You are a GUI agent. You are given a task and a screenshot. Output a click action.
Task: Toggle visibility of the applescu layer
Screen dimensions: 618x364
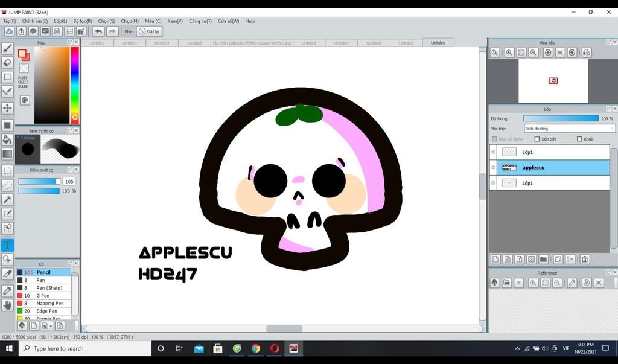point(493,168)
